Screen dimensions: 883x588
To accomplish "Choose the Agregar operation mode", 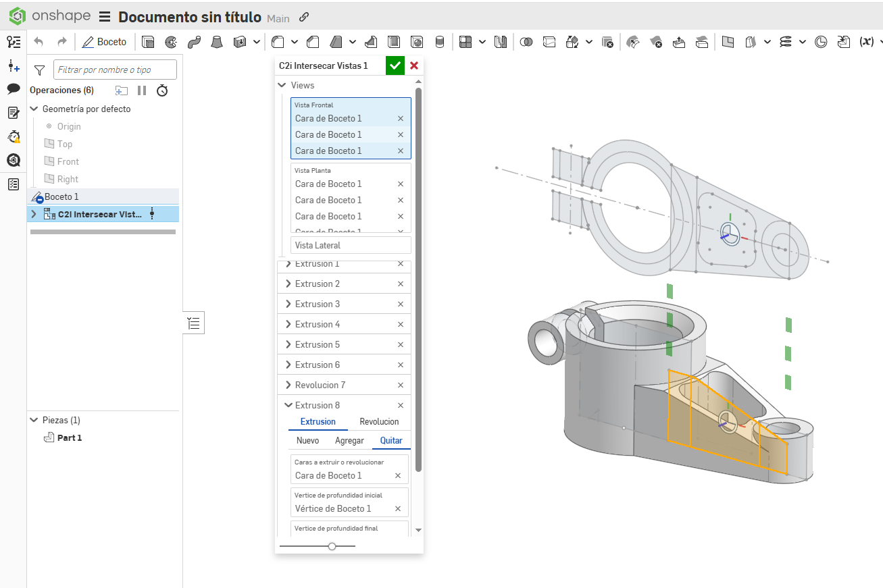I will (x=349, y=440).
